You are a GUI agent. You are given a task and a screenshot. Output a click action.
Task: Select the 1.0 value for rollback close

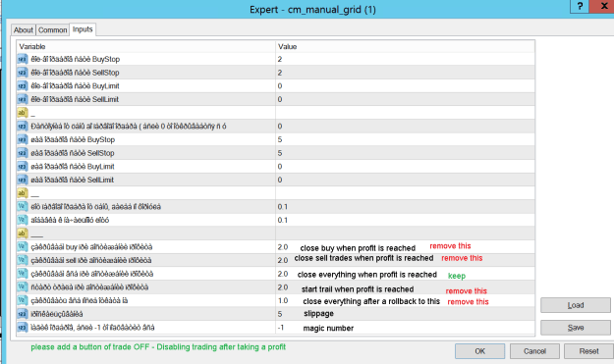pyautogui.click(x=283, y=300)
